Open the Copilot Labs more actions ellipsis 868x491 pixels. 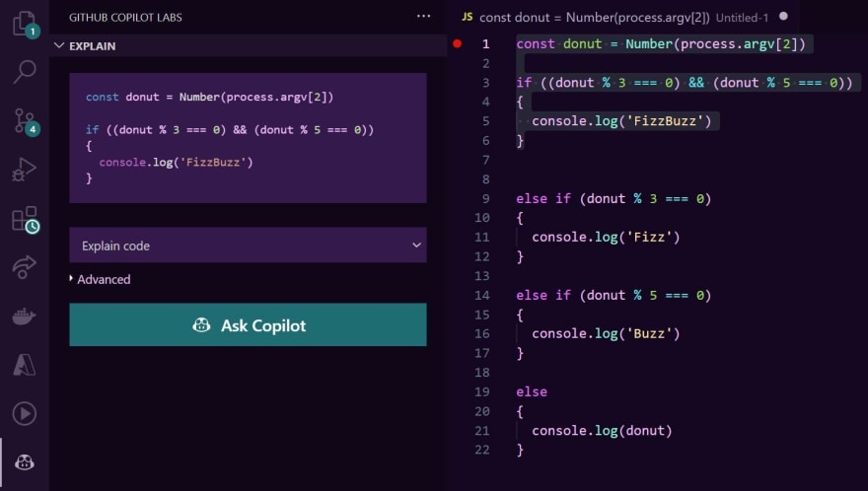pos(423,17)
